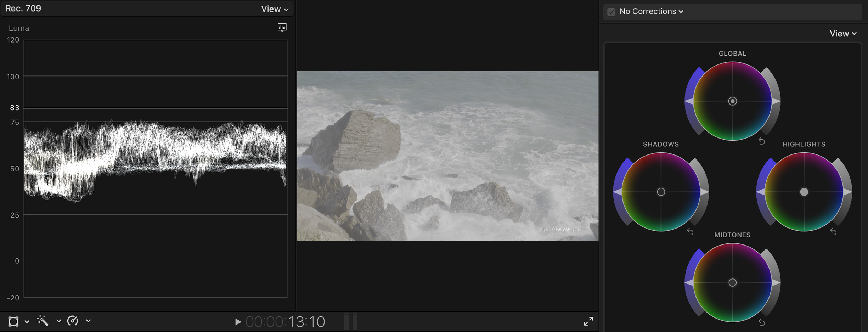Open the color inspector View dropdown
This screenshot has height=332, width=868.
pyautogui.click(x=843, y=33)
